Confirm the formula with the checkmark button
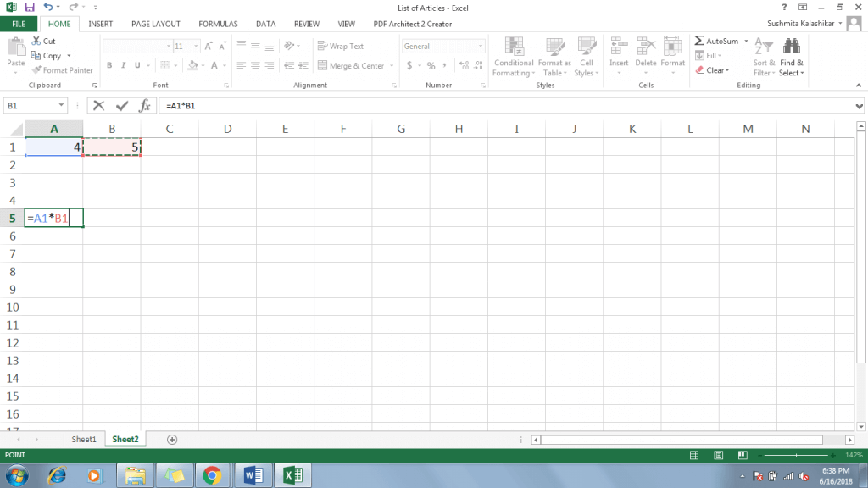The image size is (868, 488). tap(120, 105)
